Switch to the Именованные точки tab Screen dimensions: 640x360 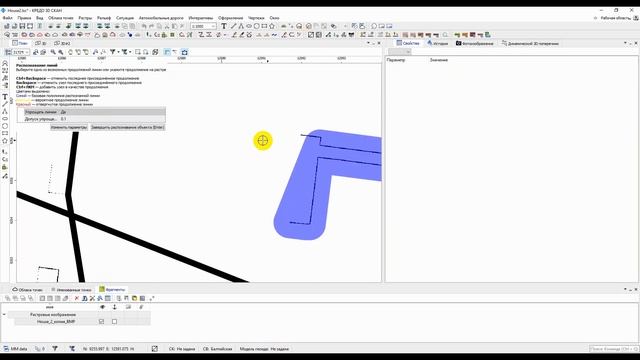tap(72, 289)
